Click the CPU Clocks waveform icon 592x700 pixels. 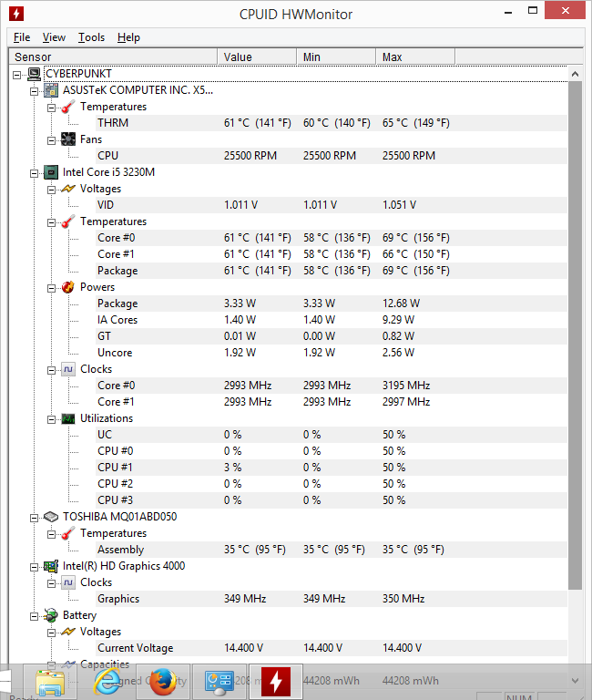click(67, 369)
